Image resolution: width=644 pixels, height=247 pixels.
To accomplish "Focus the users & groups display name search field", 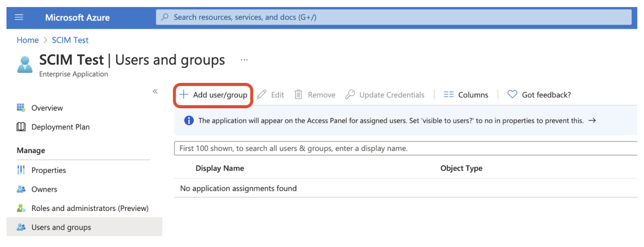I will pyautogui.click(x=405, y=148).
